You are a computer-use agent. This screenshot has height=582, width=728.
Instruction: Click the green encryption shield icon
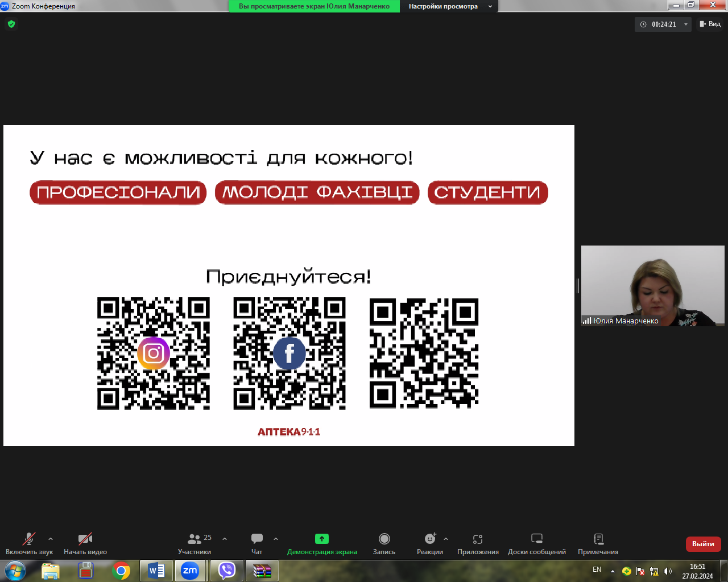pos(11,24)
